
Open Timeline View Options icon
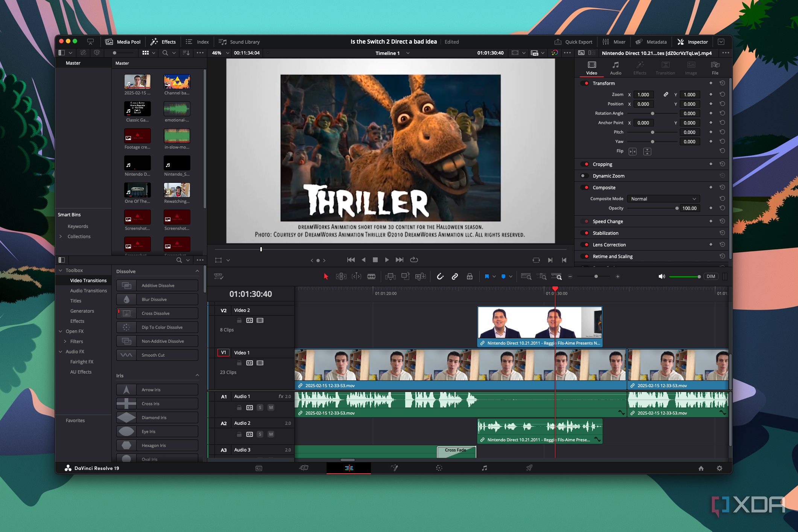tap(219, 277)
